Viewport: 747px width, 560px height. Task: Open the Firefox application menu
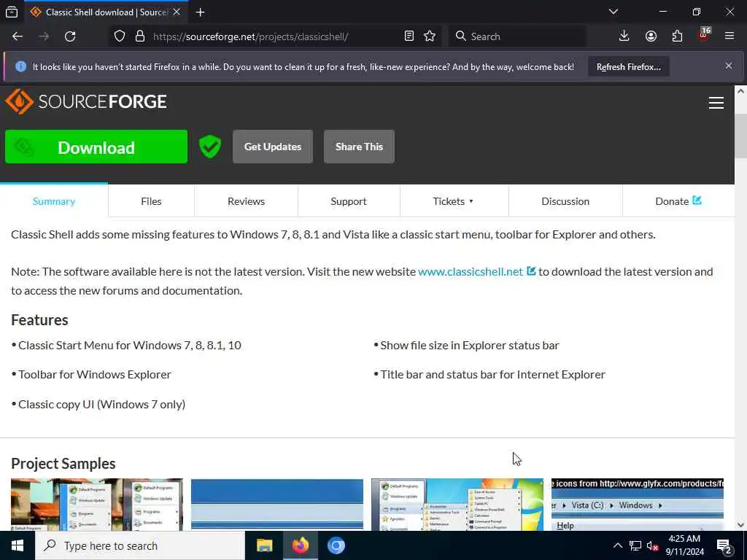(729, 36)
